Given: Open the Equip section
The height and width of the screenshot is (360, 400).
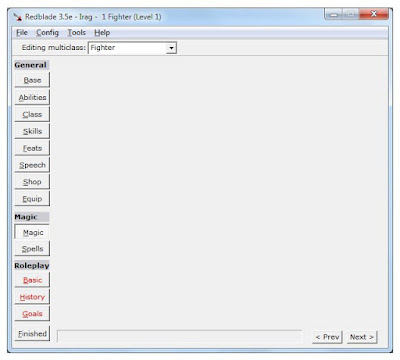Looking at the screenshot, I should pos(32,199).
